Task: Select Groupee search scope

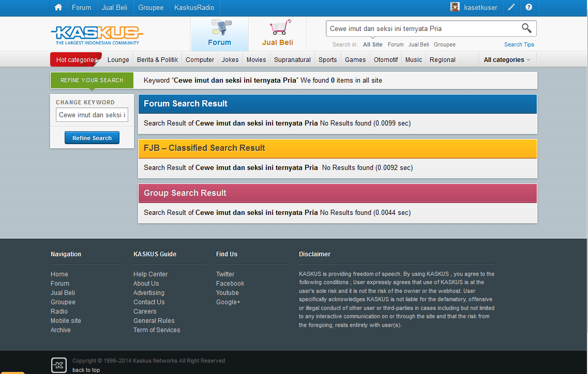Action: 445,44
